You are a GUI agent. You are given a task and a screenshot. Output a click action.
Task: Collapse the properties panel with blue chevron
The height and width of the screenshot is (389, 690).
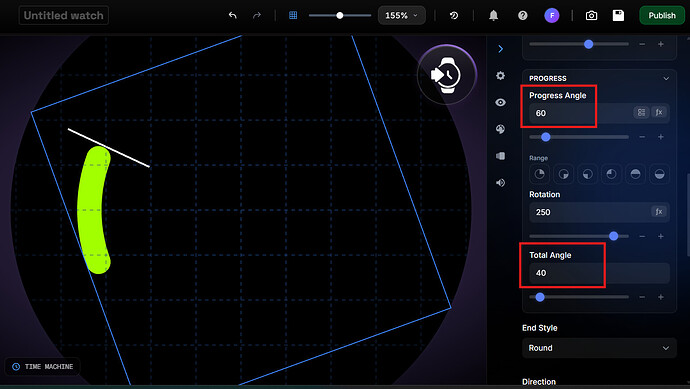click(x=500, y=49)
